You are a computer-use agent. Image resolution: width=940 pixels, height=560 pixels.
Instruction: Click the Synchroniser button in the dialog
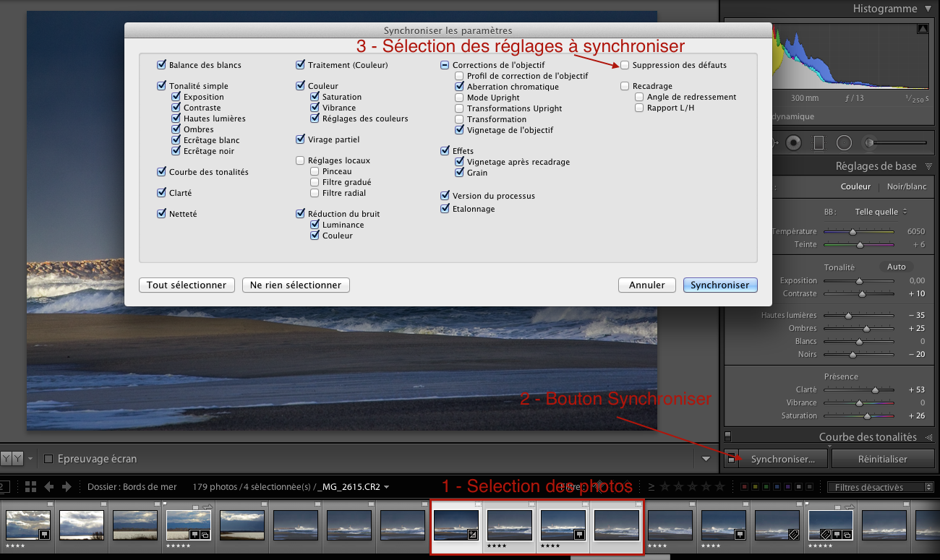pyautogui.click(x=720, y=285)
